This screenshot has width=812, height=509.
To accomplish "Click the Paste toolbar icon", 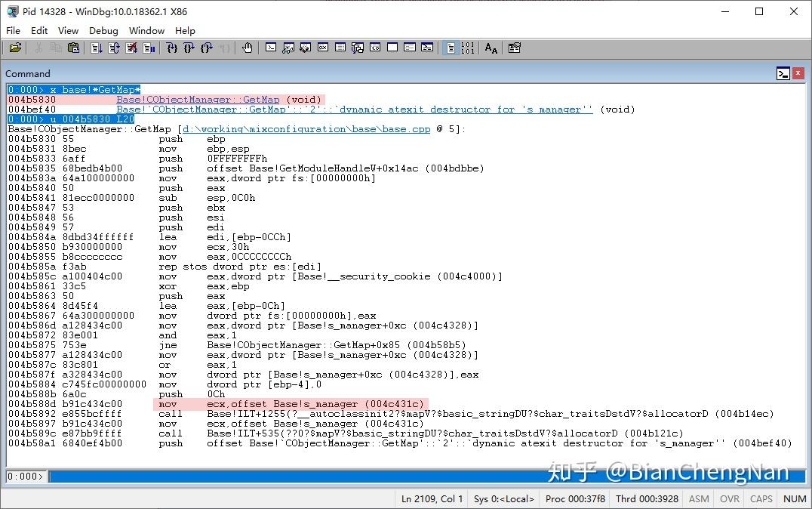I will [73, 47].
